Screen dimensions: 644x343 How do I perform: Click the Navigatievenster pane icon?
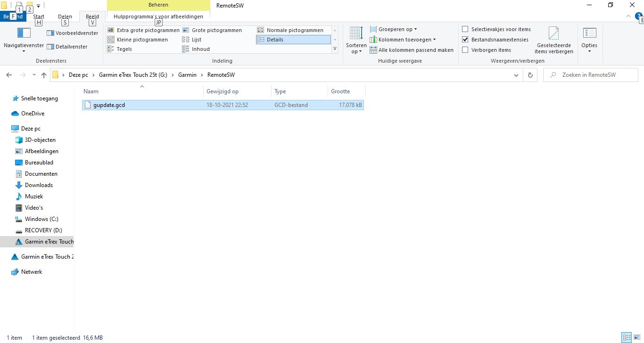click(x=24, y=33)
